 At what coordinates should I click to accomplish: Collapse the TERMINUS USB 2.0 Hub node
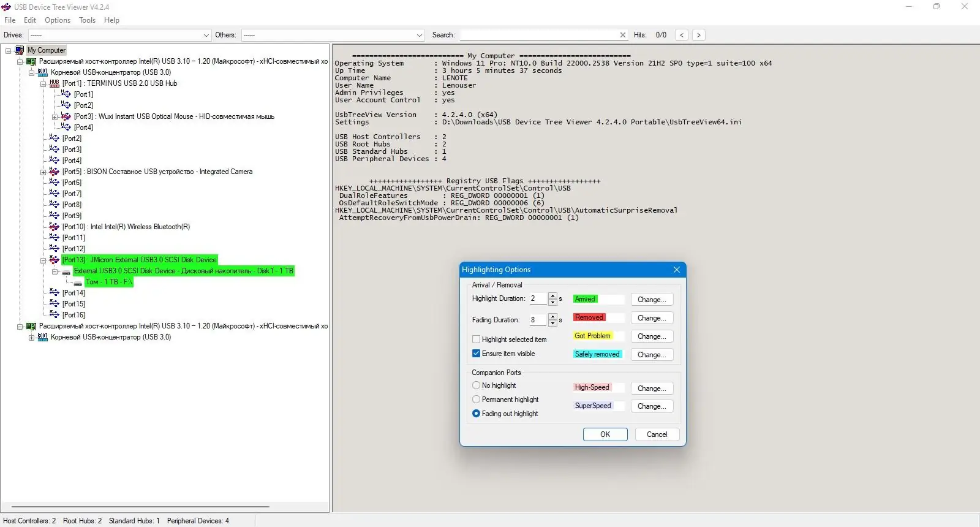pos(43,83)
